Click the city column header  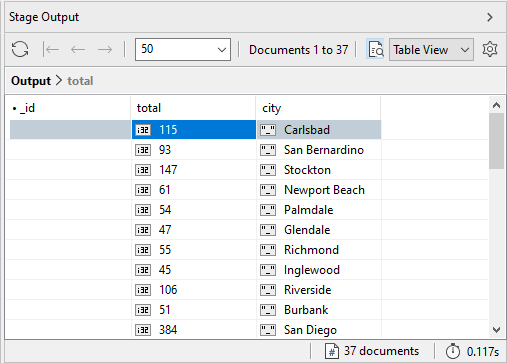(318, 108)
